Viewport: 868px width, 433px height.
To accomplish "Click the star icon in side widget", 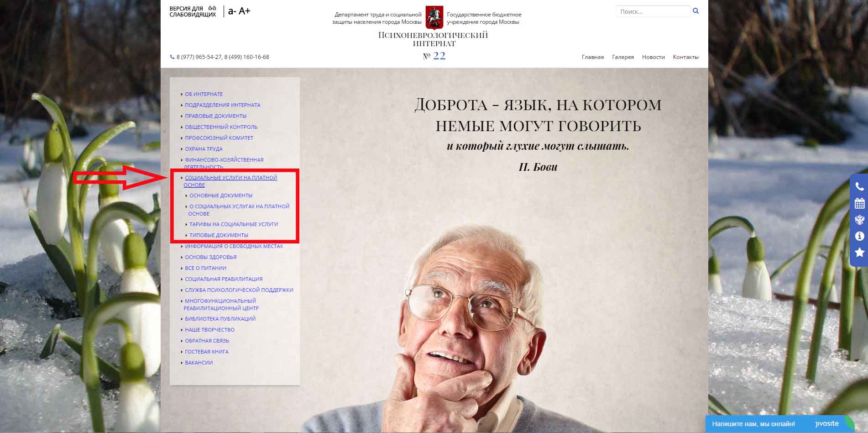I will tap(859, 252).
